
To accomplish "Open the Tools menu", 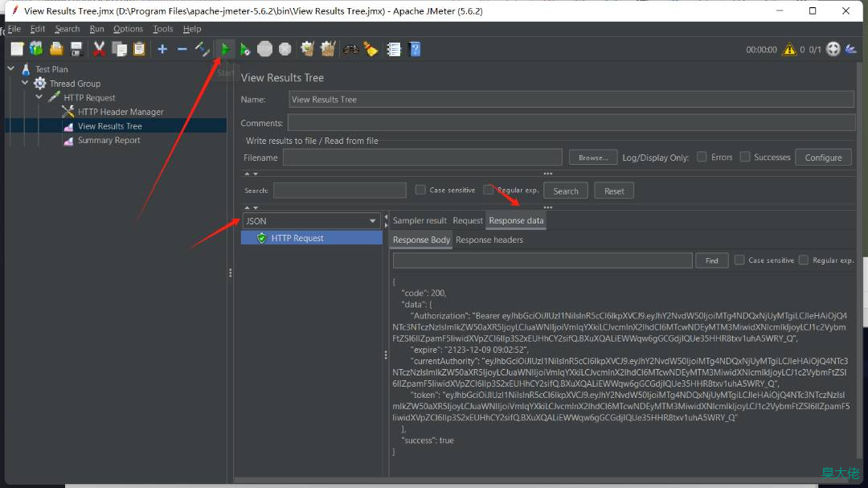I will point(162,29).
